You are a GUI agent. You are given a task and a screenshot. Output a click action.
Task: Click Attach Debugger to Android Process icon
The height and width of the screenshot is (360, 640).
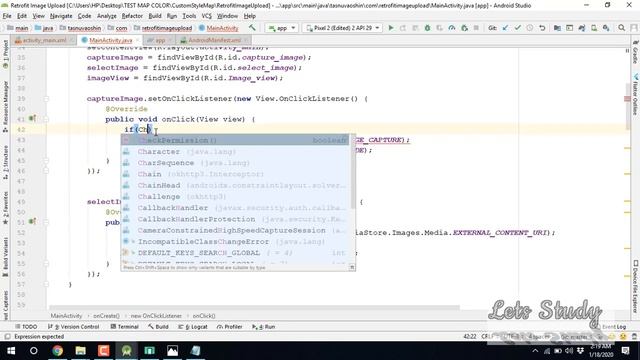click(x=464, y=28)
